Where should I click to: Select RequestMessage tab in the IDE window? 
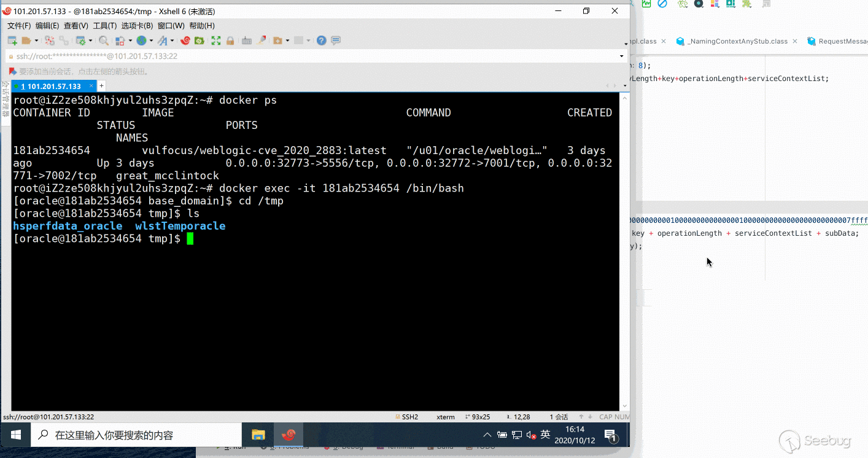[x=837, y=41]
